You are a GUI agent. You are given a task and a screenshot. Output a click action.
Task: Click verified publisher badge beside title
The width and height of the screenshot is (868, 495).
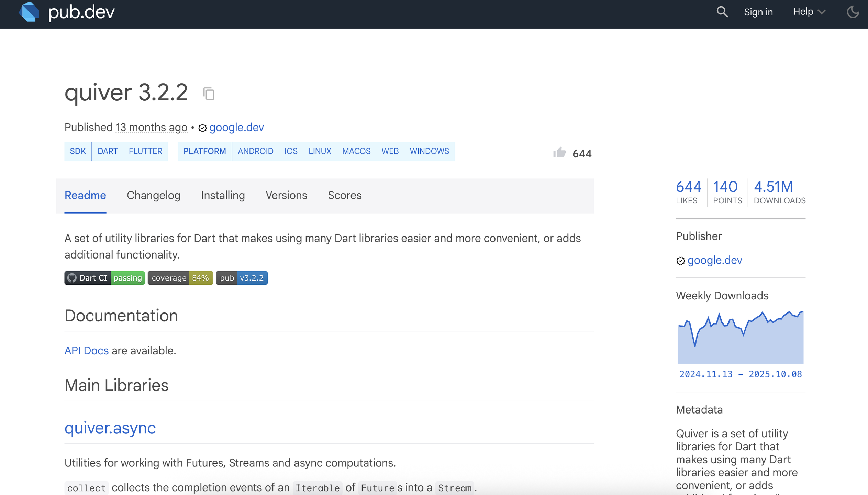(x=202, y=128)
